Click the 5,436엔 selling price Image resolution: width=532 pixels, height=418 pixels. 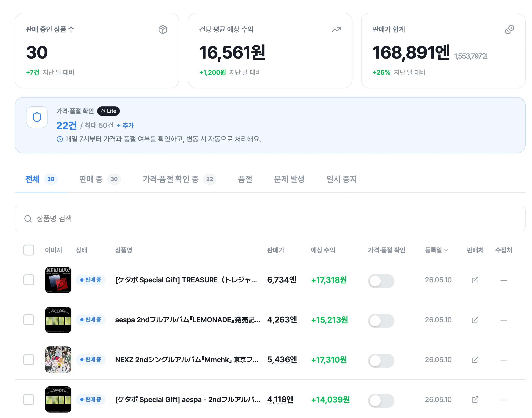coord(282,360)
